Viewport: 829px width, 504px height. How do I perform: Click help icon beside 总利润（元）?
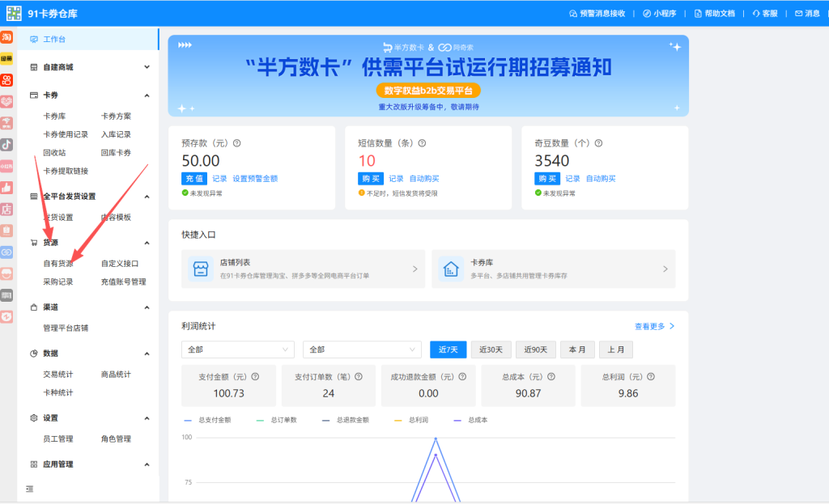click(x=650, y=376)
